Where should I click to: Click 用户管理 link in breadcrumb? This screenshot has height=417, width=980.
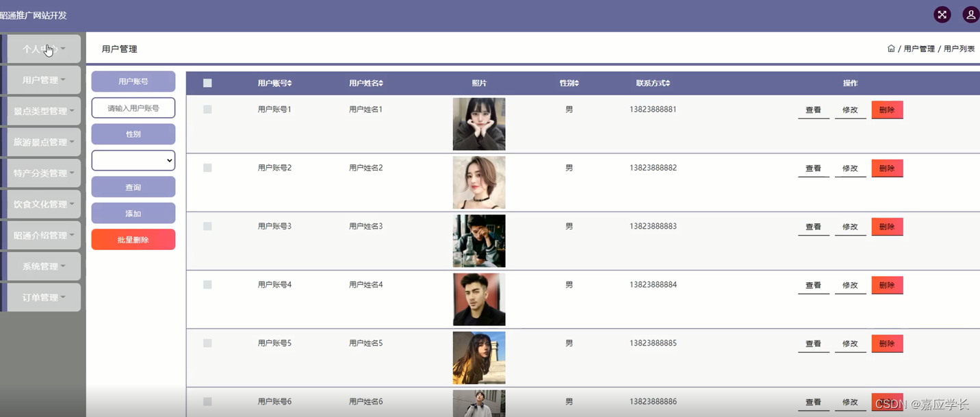(x=919, y=49)
